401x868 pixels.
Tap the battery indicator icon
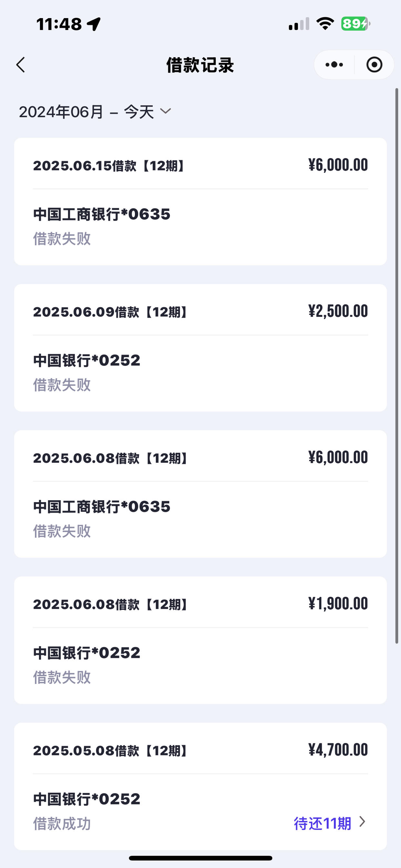coord(355,24)
